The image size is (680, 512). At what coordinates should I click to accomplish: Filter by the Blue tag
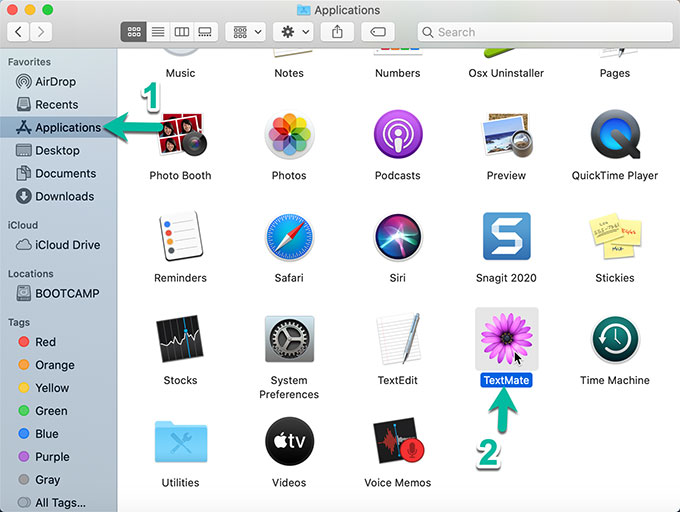[x=59, y=434]
